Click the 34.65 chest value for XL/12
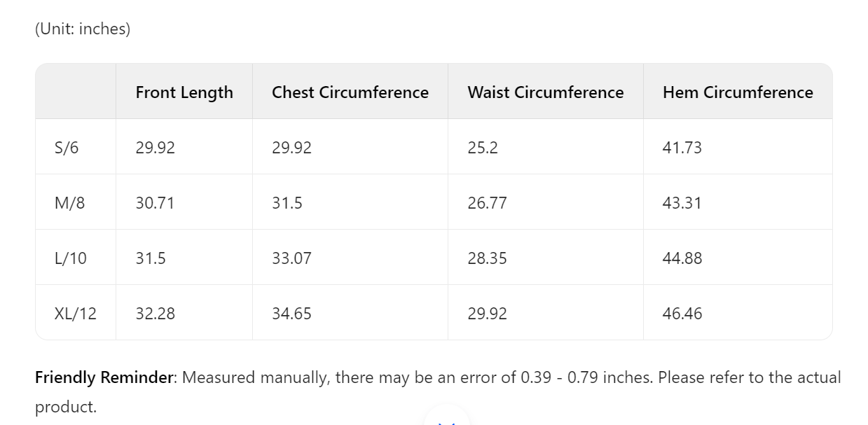 click(291, 314)
